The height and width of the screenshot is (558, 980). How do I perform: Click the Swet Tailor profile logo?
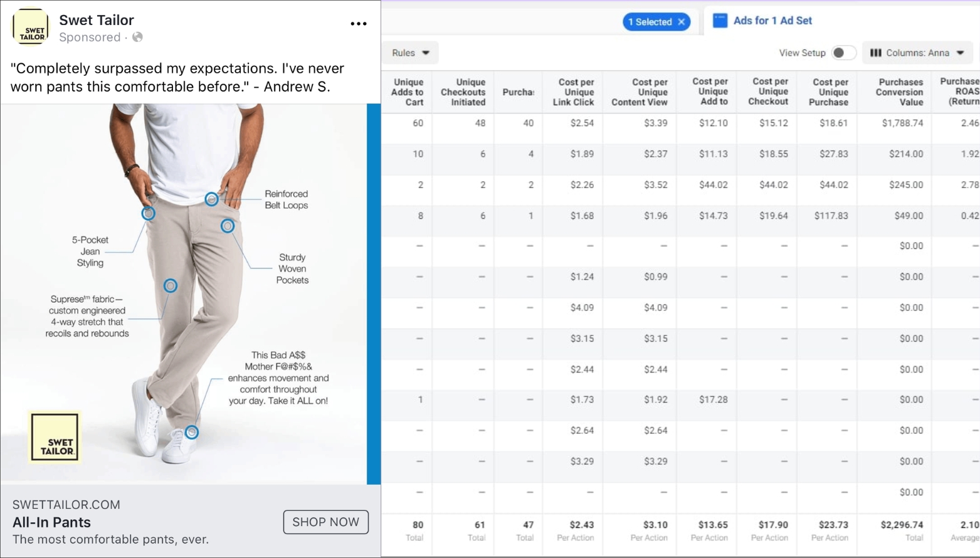[x=30, y=28]
